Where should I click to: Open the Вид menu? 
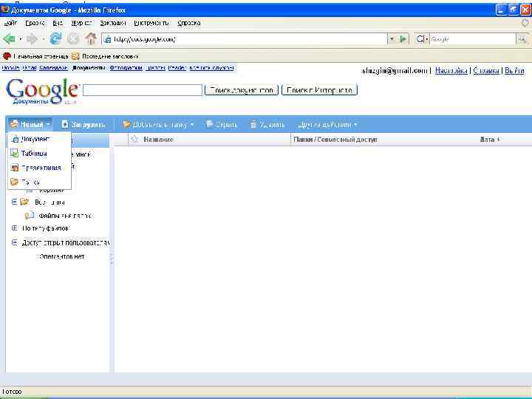click(58, 23)
